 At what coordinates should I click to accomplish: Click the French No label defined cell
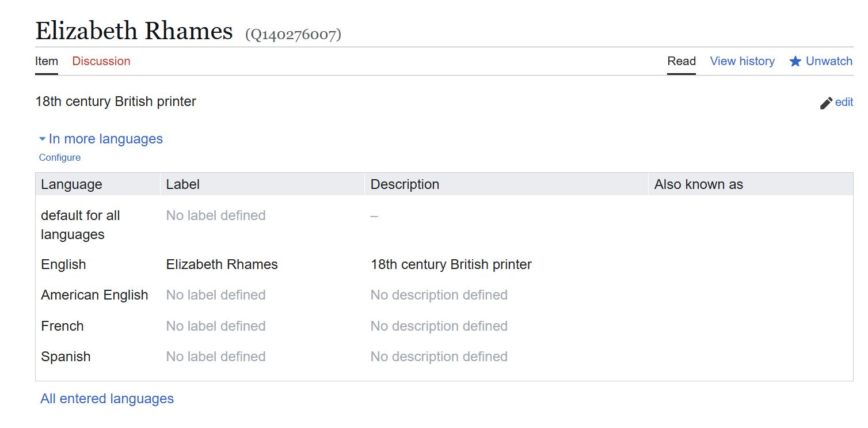pos(216,326)
